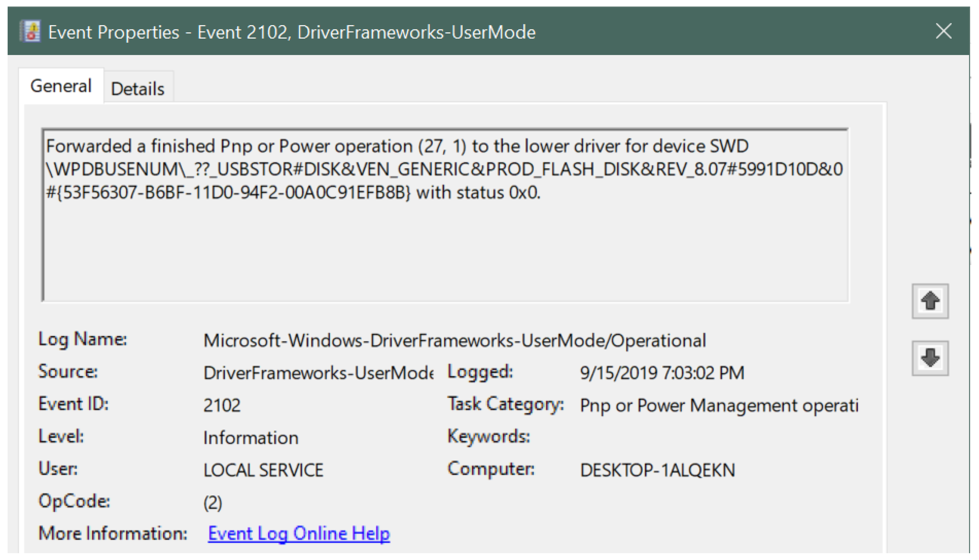Click the GUID line with status 0x0
This screenshot has width=979, height=560.
pyautogui.click(x=293, y=192)
